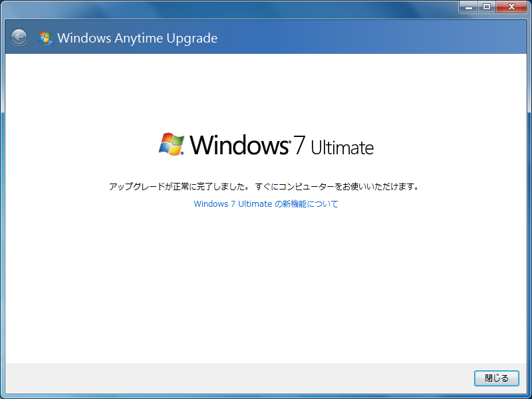The height and width of the screenshot is (399, 532).
Task: Click the numeral 7 in the logo
Action: pos(299,145)
